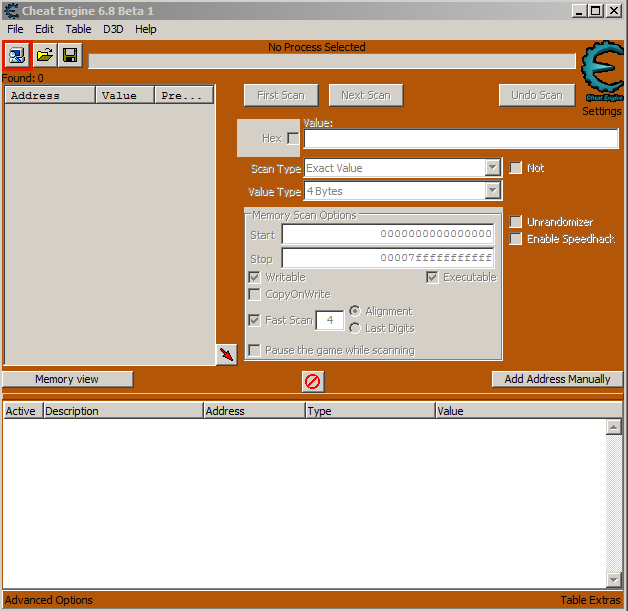The width and height of the screenshot is (628, 611).
Task: Uncheck the Writable checkbox
Action: [254, 277]
